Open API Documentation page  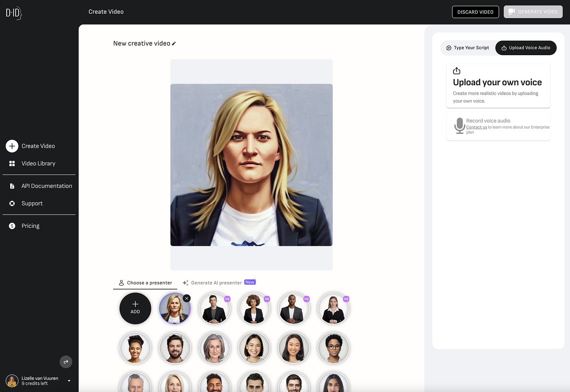point(47,186)
